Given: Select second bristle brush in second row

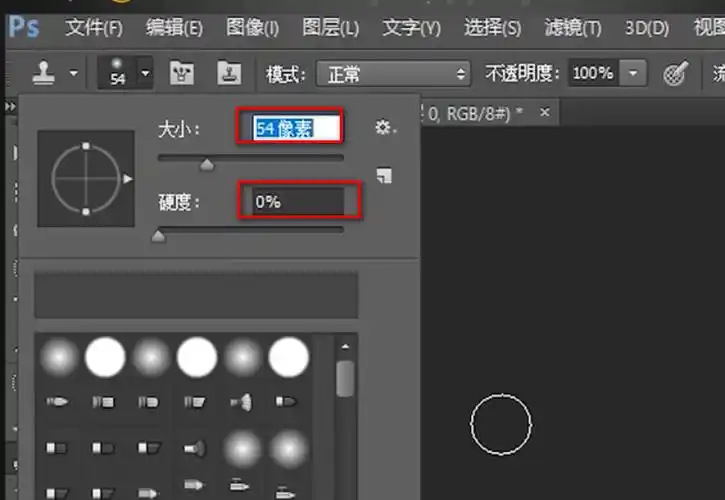Looking at the screenshot, I should coord(103,401).
